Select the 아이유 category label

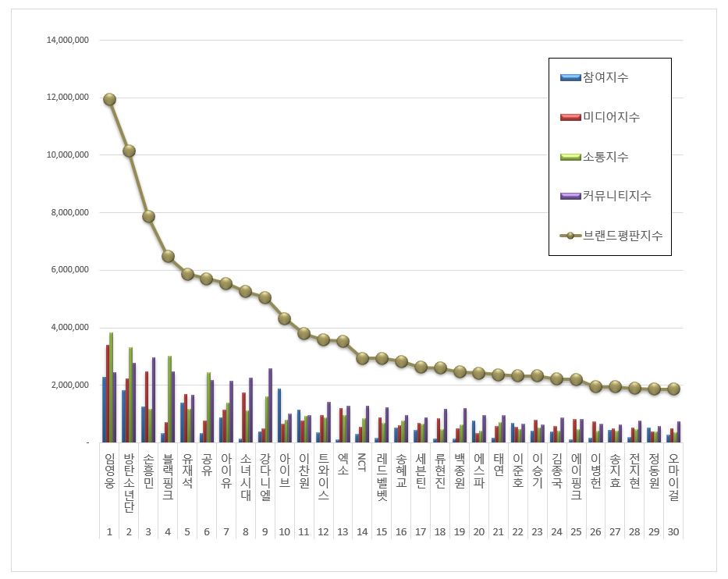point(226,471)
